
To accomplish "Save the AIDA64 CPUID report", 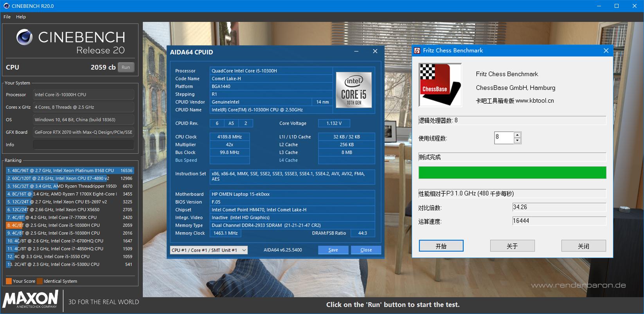I will pyautogui.click(x=333, y=250).
